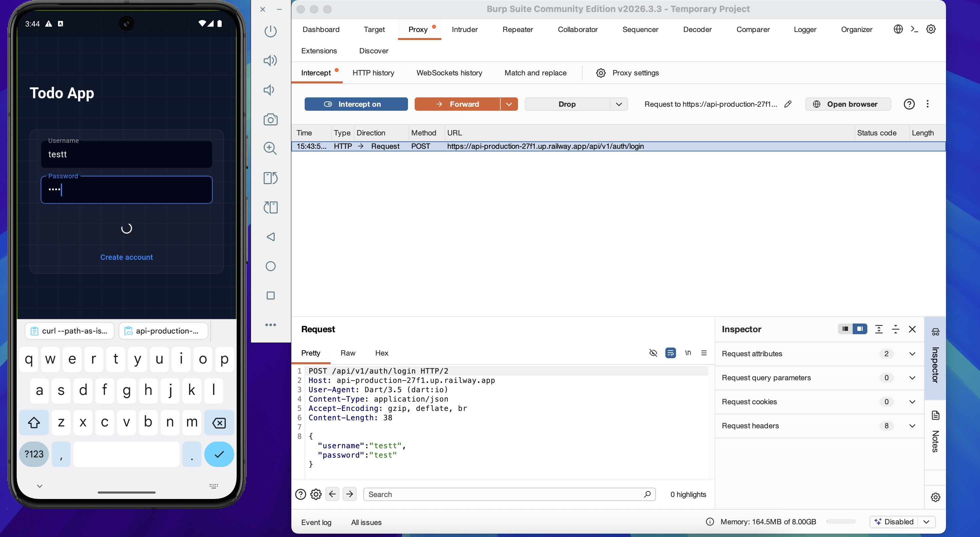The height and width of the screenshot is (537, 980).
Task: Switch request view to Hex tab
Action: point(382,353)
